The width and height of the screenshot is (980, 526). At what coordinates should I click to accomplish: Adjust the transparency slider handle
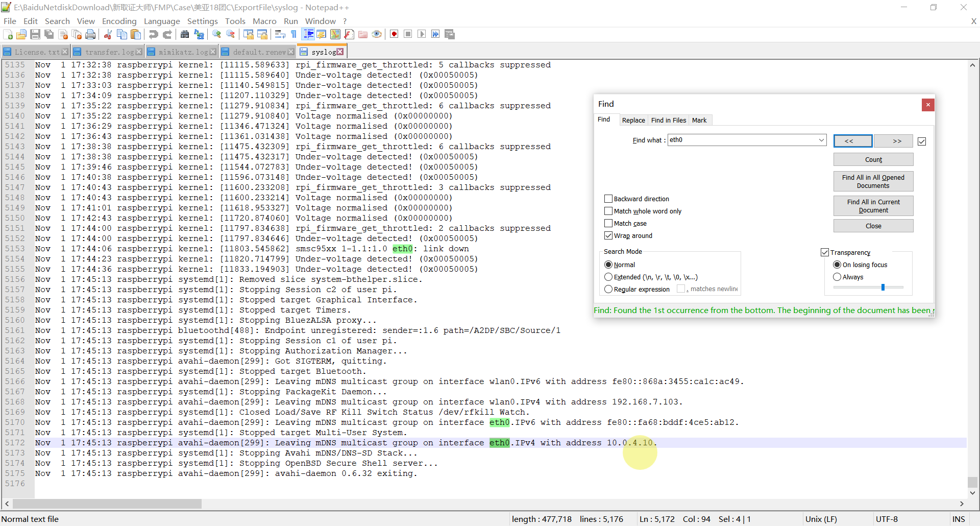pyautogui.click(x=883, y=288)
